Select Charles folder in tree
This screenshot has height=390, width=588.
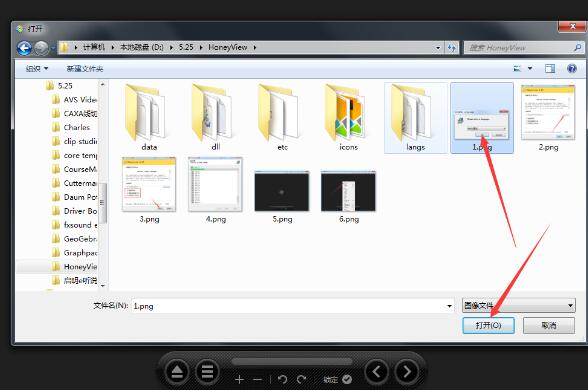(71, 128)
